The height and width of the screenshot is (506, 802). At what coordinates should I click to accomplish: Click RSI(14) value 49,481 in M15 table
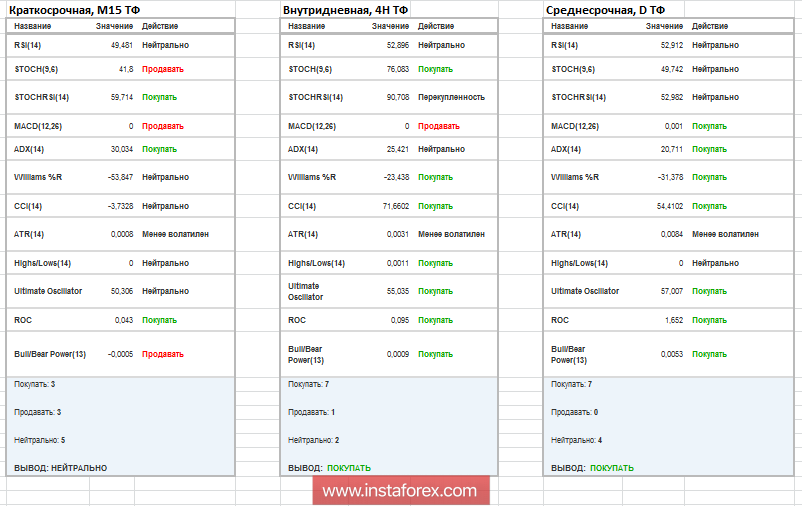pyautogui.click(x=122, y=45)
